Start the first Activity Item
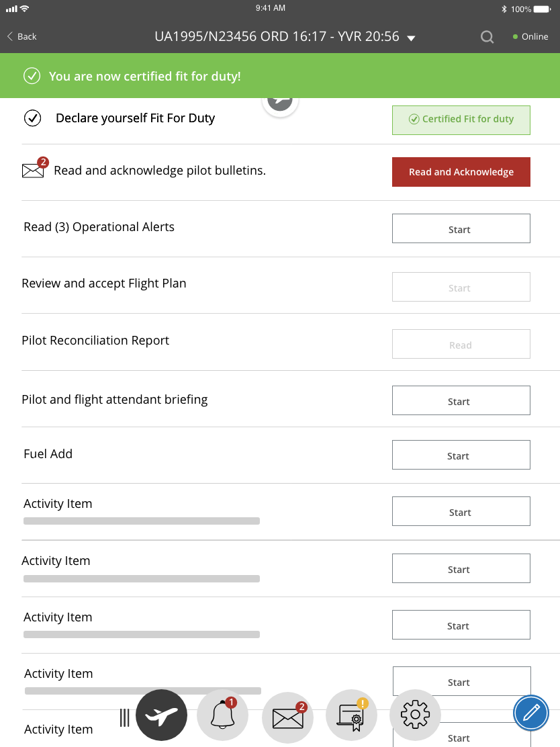560x747 pixels. click(x=461, y=512)
